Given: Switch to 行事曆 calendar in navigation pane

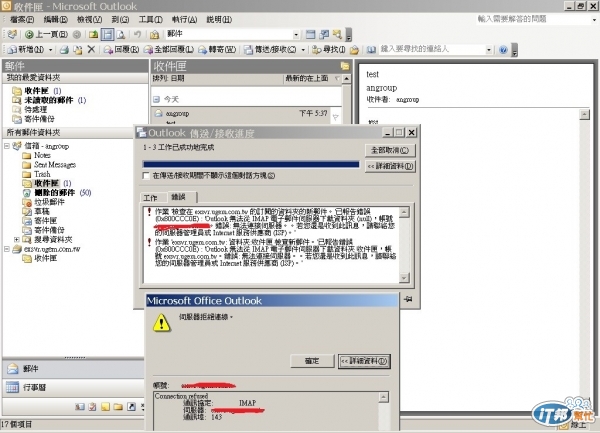Looking at the screenshot, I should coord(73,387).
